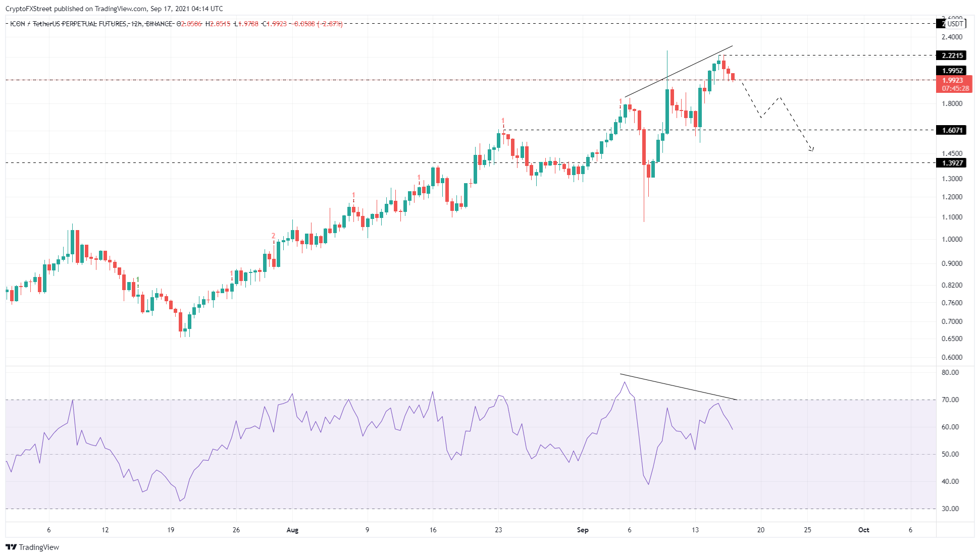Click the 0.6000 price axis value

point(952,358)
